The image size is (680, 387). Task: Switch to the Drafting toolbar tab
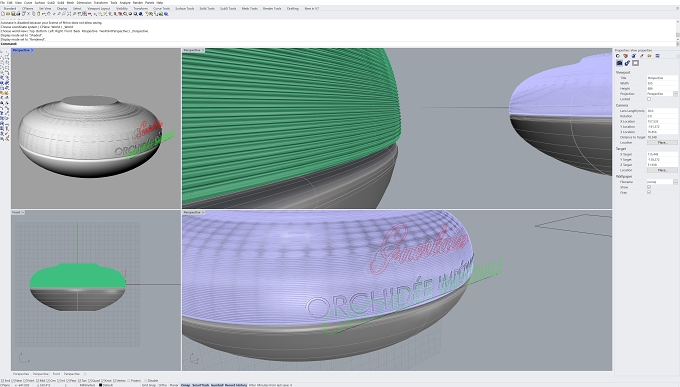pyautogui.click(x=293, y=8)
